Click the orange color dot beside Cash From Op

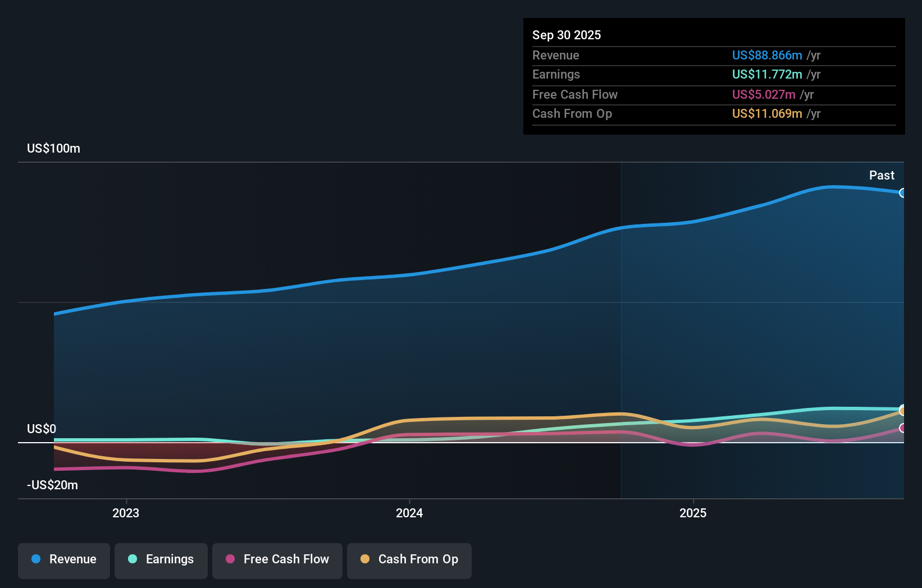(365, 559)
